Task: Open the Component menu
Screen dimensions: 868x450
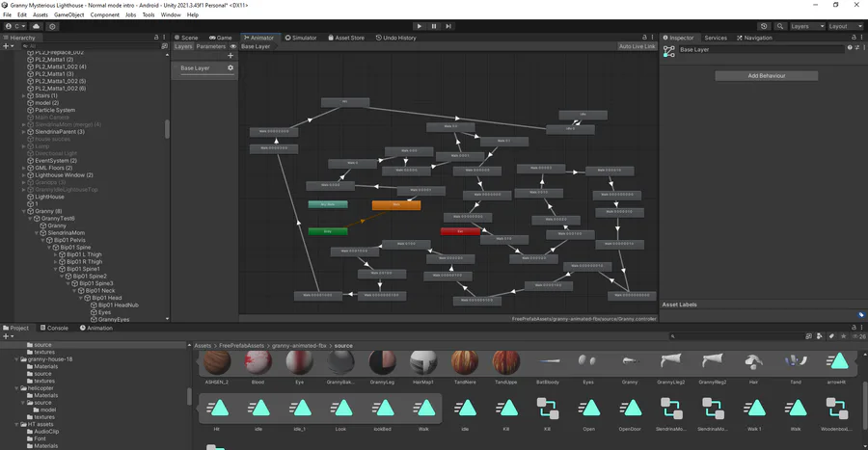Action: tap(104, 14)
